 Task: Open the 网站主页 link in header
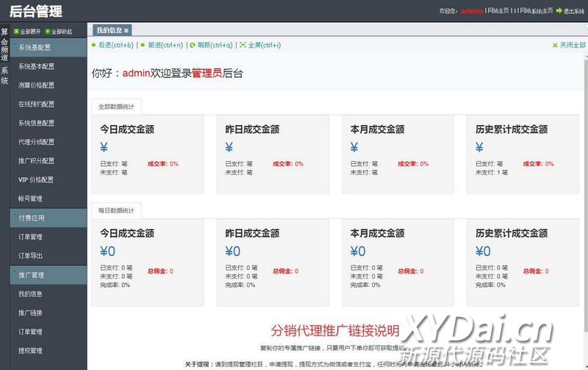point(498,11)
